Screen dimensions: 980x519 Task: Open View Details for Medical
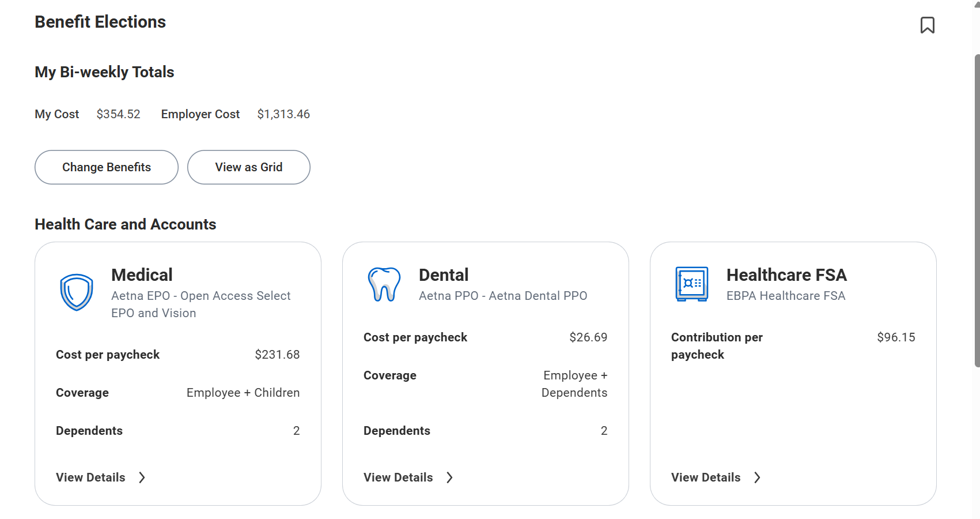(x=90, y=477)
